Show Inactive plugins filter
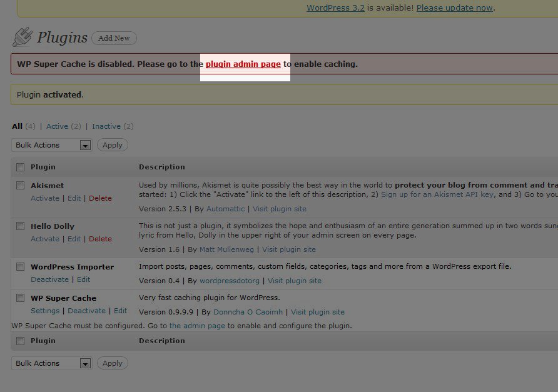 106,126
